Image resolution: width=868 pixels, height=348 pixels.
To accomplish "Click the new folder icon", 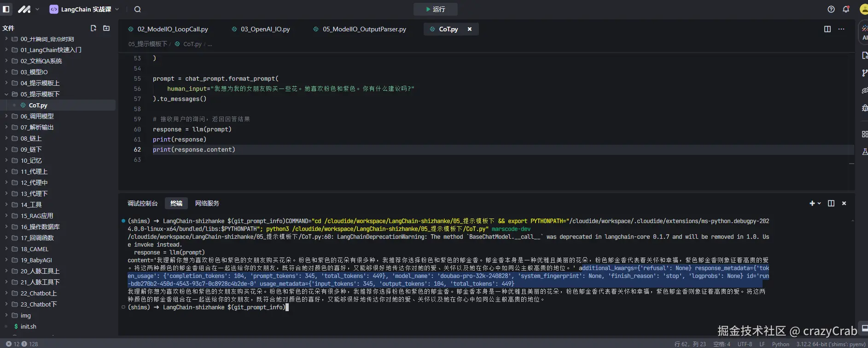I will tap(106, 28).
